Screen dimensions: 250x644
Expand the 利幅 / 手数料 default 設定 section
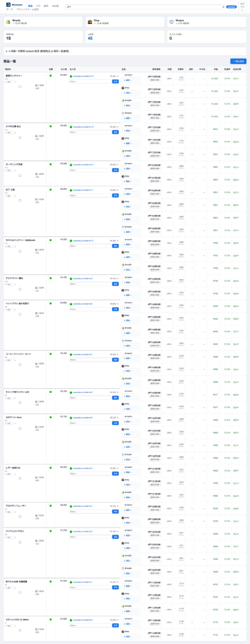click(125, 52)
